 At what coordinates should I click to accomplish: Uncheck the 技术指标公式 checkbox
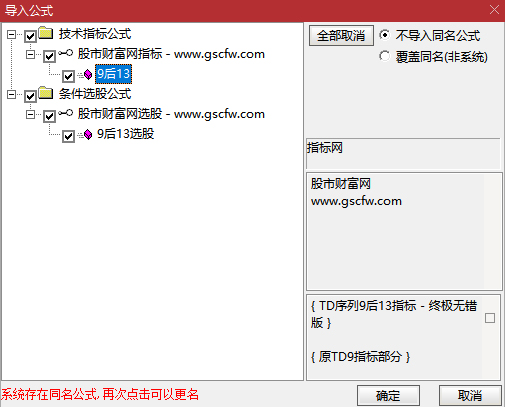pyautogui.click(x=30, y=36)
